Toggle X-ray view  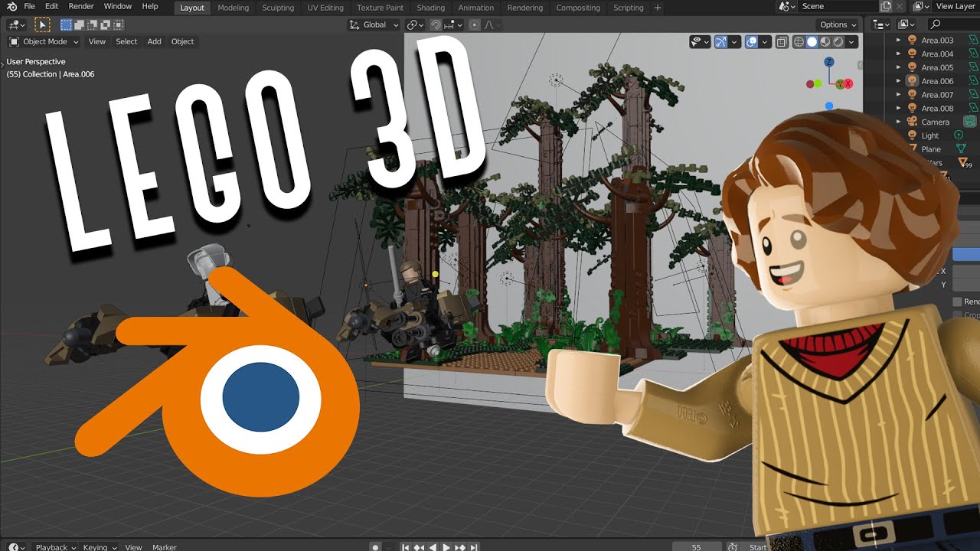pos(782,42)
